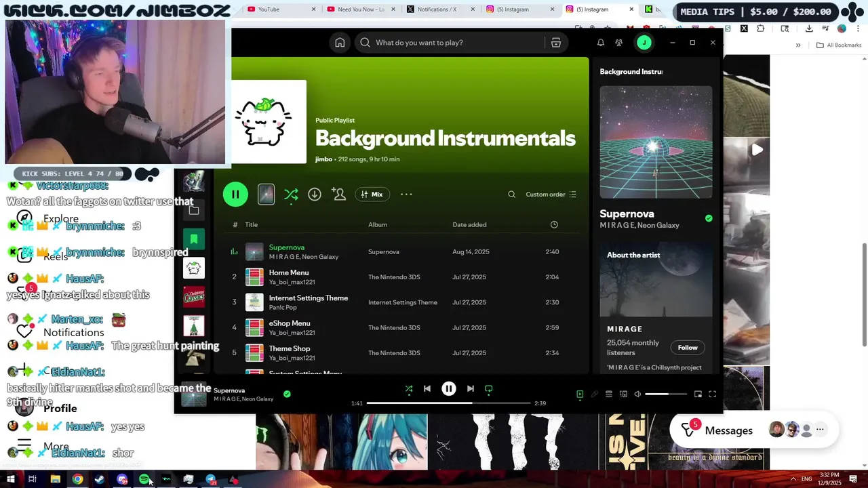
Task: Skip to the next track
Action: tap(471, 388)
